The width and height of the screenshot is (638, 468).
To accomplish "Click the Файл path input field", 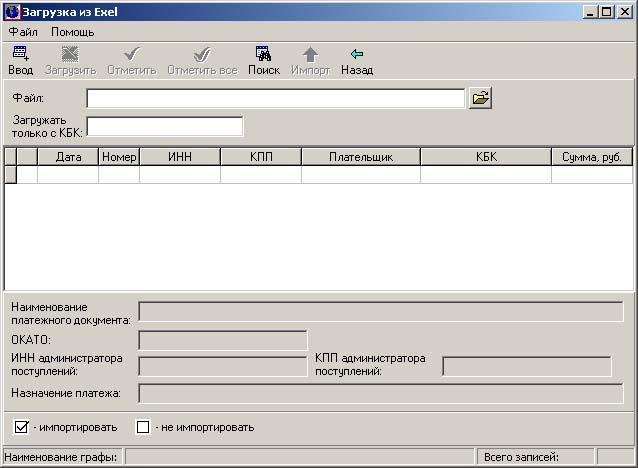I will pyautogui.click(x=275, y=98).
